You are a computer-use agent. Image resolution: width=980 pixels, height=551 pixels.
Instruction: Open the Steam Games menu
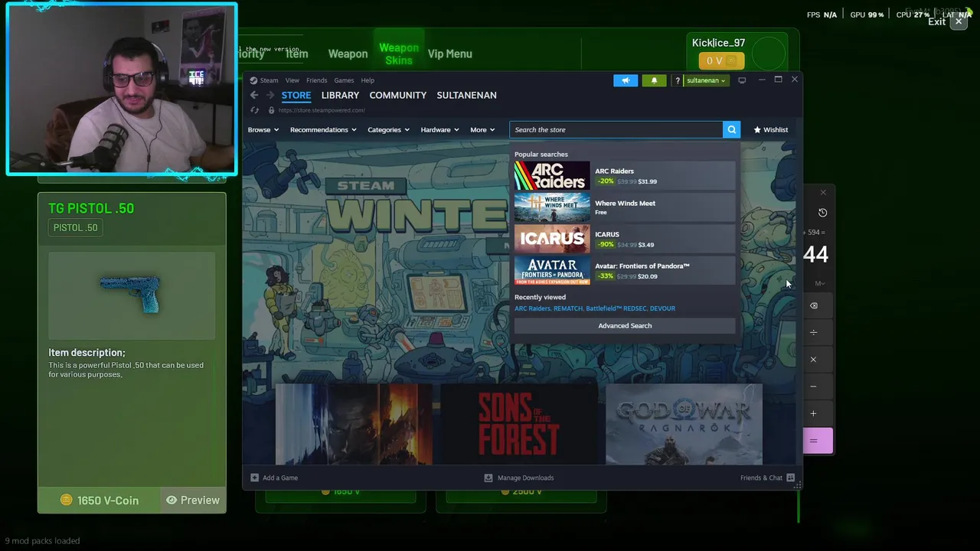pos(344,80)
